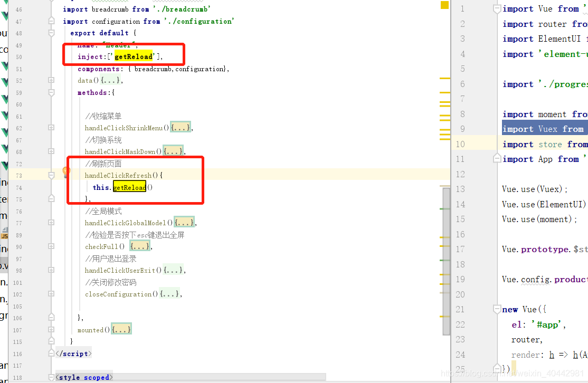Screen dimensions: 588x383
Task: Click the fold-end marker beside </script> line
Action: [x=51, y=353]
